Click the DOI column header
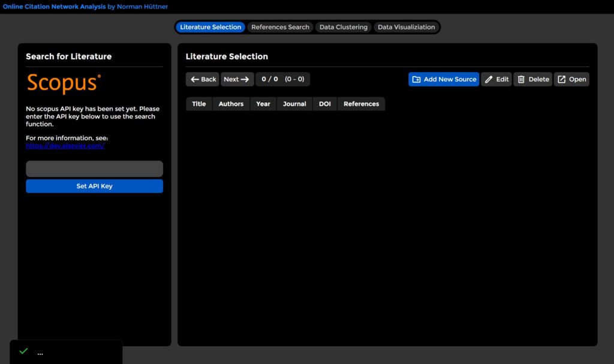This screenshot has height=364, width=614. point(324,104)
